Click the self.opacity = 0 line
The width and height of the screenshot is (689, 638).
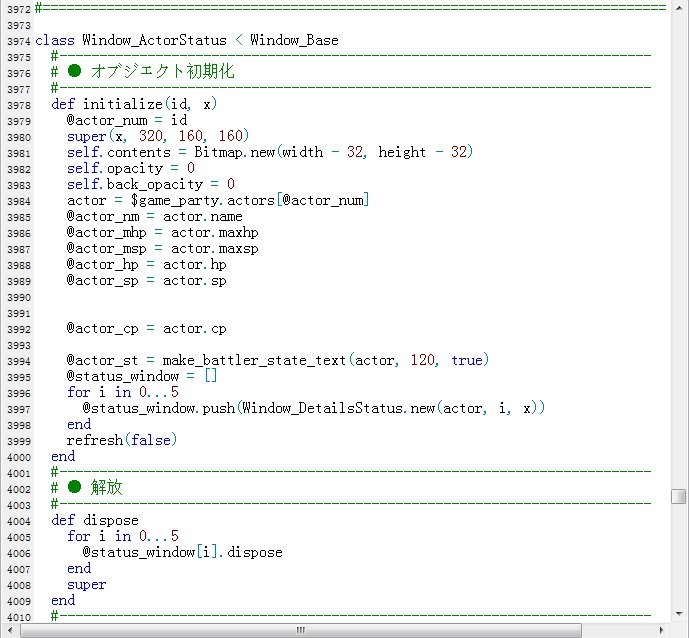(x=131, y=168)
